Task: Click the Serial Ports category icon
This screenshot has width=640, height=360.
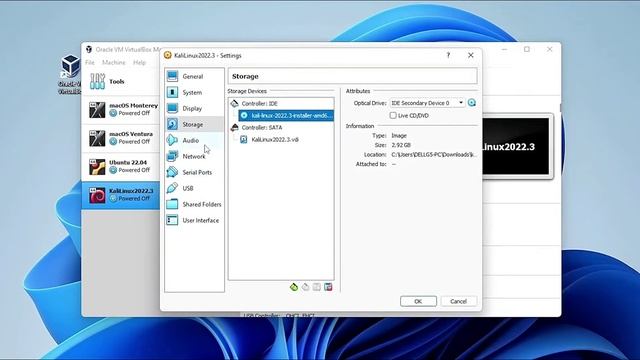Action: pyautogui.click(x=172, y=172)
